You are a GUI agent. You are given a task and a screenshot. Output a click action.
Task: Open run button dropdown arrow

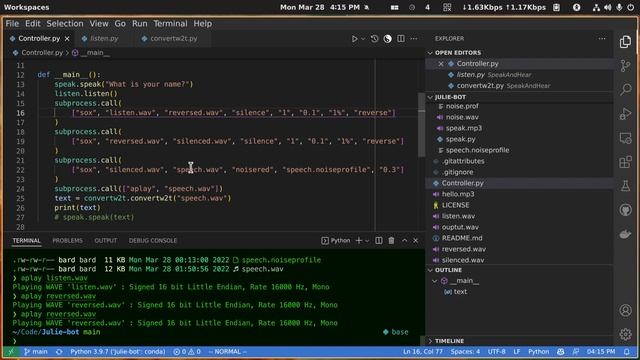363,39
